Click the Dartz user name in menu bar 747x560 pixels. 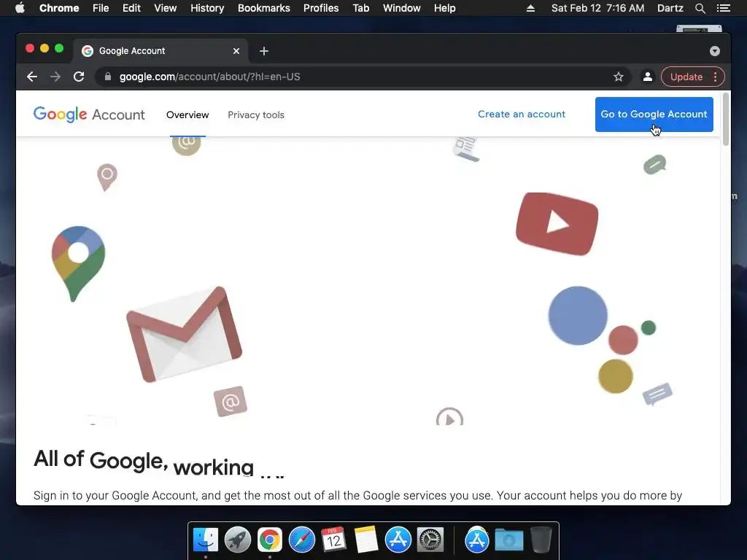coord(670,8)
